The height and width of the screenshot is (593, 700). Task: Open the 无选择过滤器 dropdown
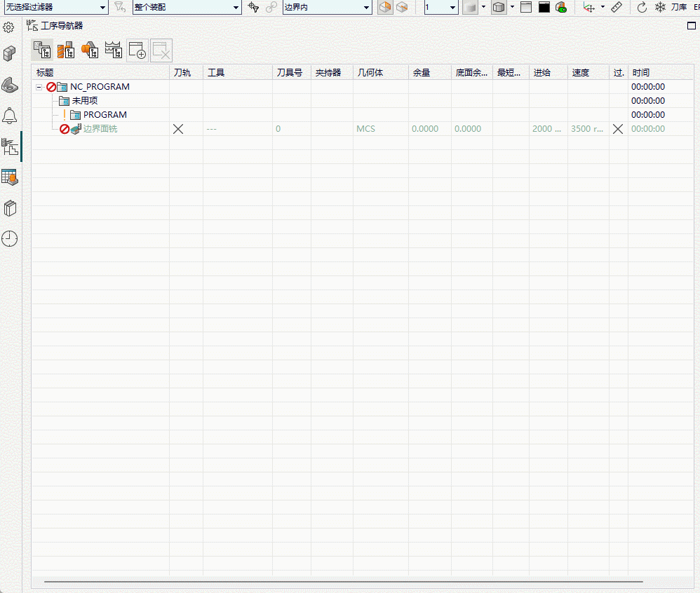click(x=56, y=7)
